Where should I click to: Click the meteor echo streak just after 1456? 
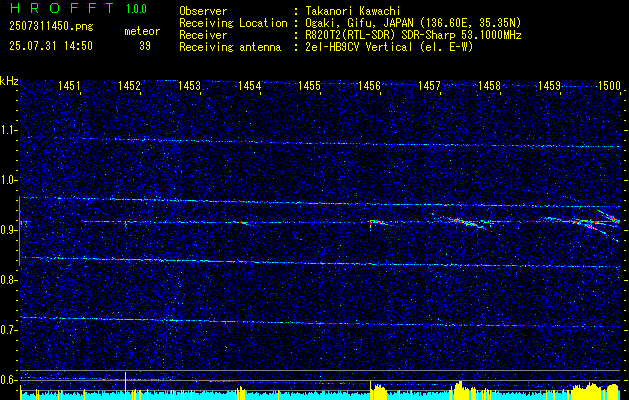378,222
